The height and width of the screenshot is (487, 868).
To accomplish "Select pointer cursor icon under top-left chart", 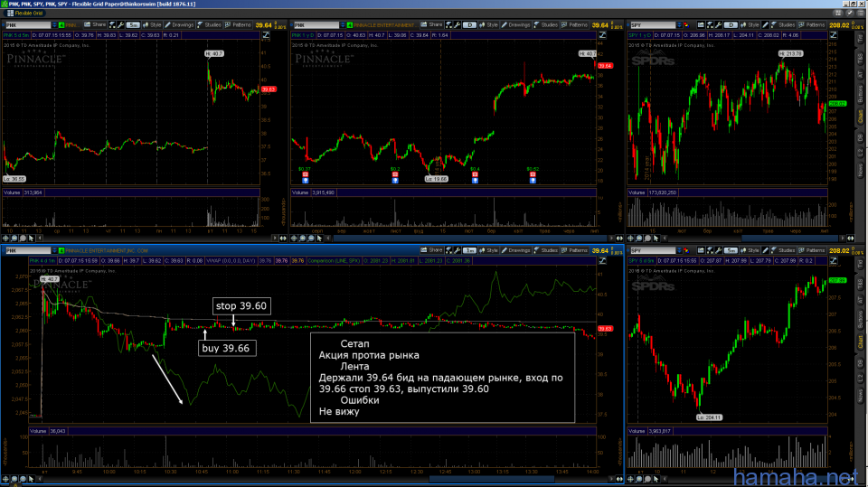I will click(31, 239).
